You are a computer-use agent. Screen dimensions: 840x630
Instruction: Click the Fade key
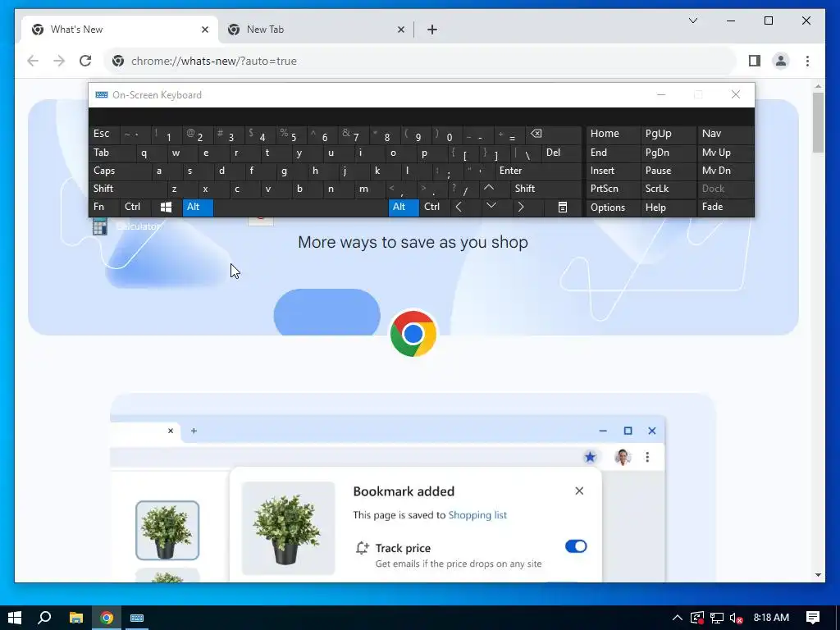point(725,208)
